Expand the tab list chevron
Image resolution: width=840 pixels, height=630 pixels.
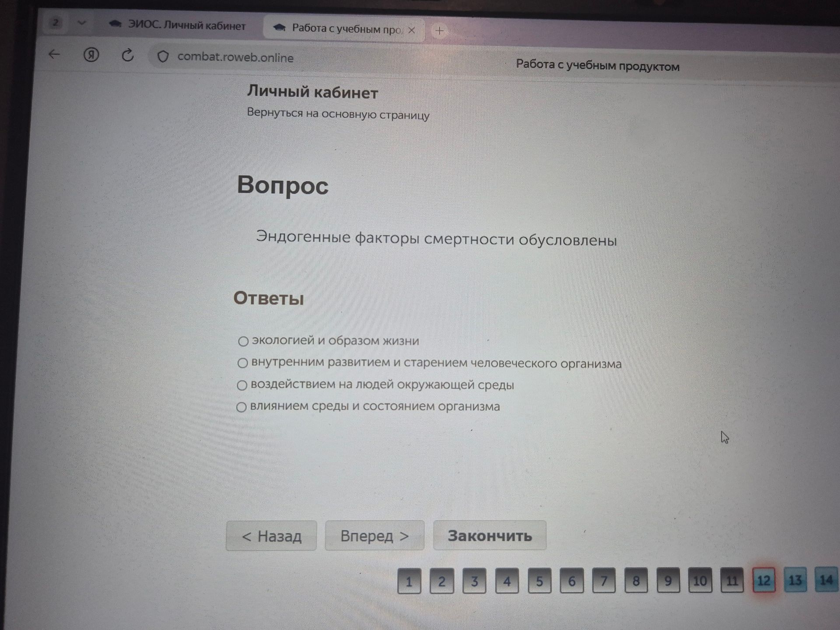[81, 23]
